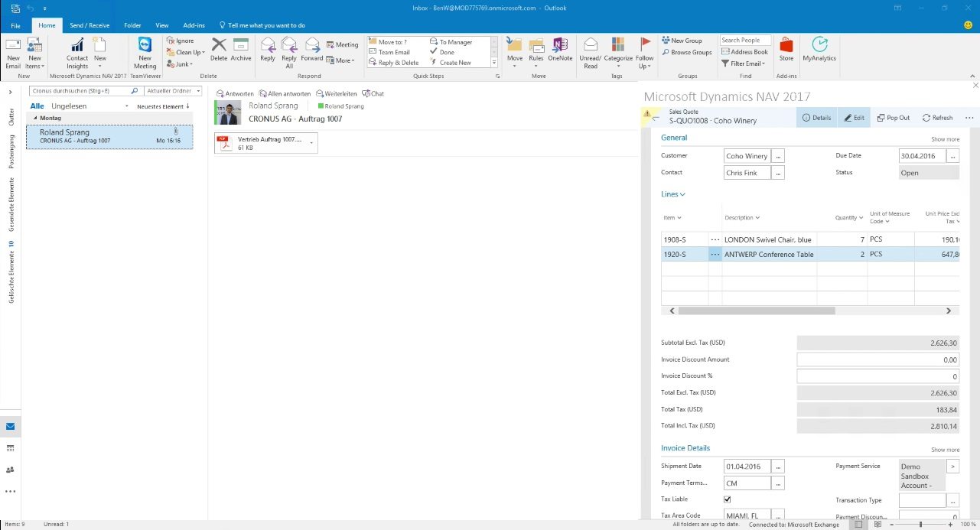Select the Roland Sprang email in list
This screenshot has width=980, height=530.
point(109,137)
